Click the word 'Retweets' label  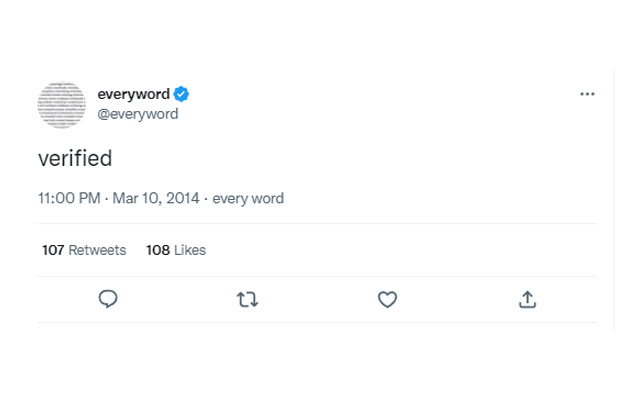click(97, 250)
